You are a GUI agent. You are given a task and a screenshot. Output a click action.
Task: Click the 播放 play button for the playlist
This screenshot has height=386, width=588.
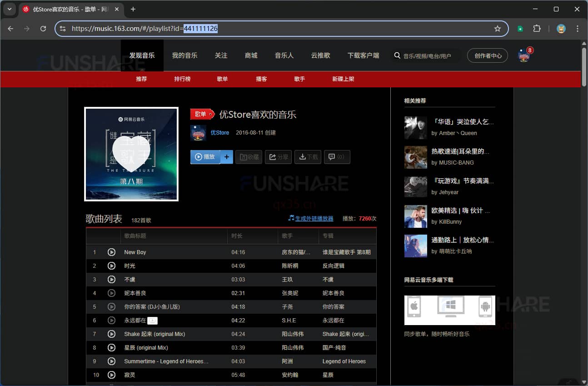coord(205,156)
